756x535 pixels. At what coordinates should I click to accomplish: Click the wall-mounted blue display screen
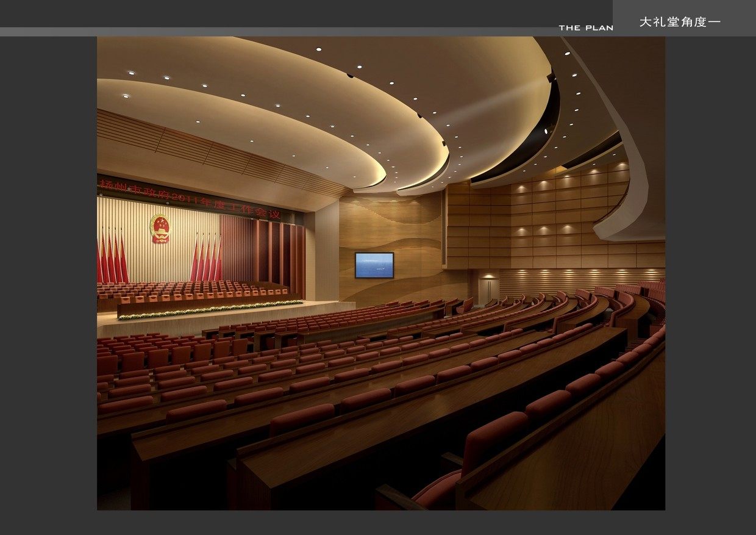coord(374,265)
